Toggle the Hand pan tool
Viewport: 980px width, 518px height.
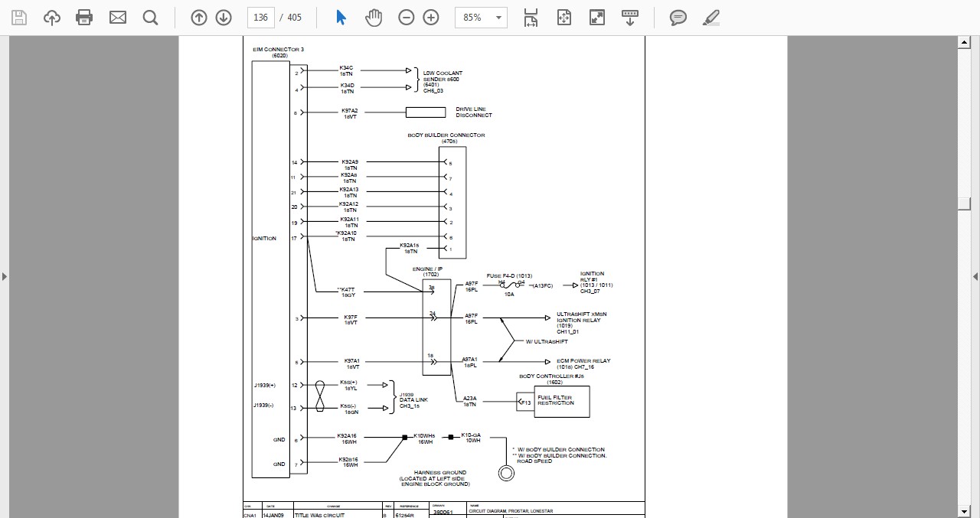pyautogui.click(x=374, y=18)
